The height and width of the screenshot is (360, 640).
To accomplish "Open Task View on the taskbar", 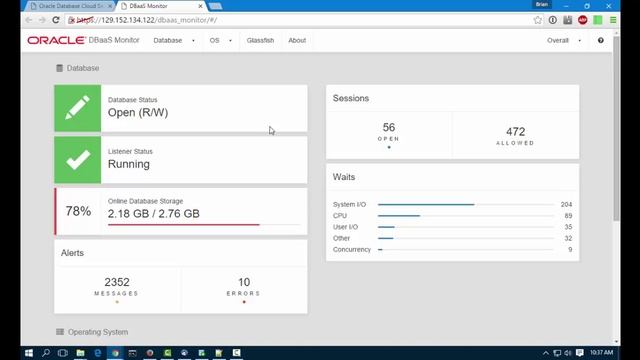I will (62, 353).
